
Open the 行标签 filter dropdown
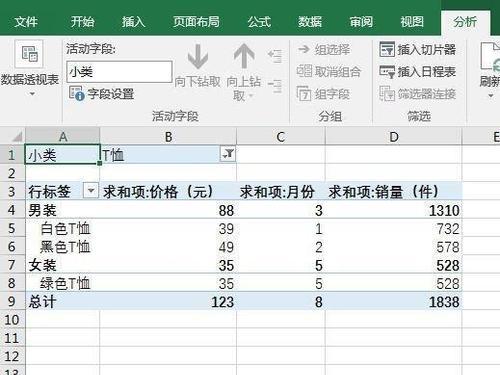[91, 191]
